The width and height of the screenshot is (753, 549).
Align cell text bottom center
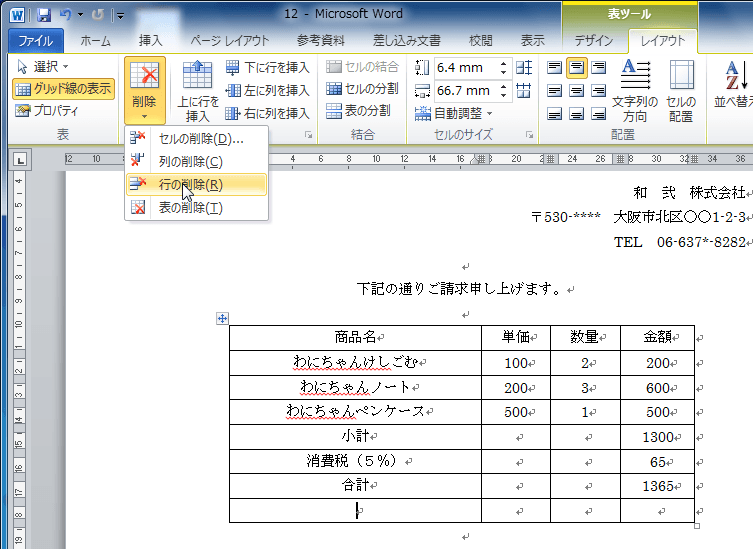[x=577, y=114]
